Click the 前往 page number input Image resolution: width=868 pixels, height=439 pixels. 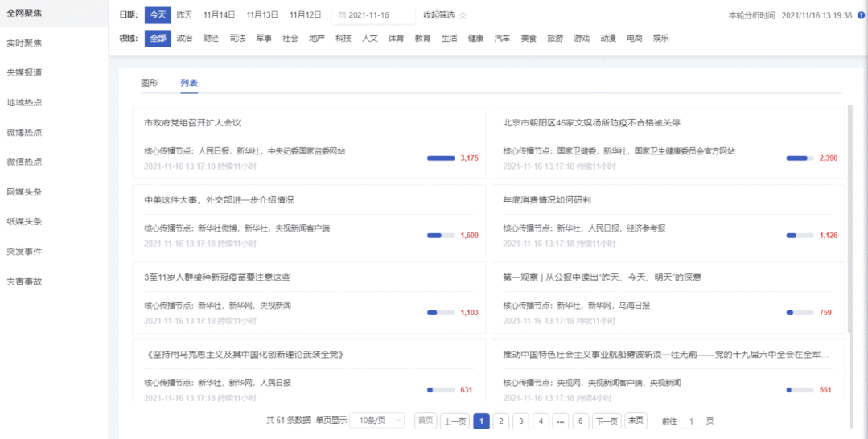point(691,421)
